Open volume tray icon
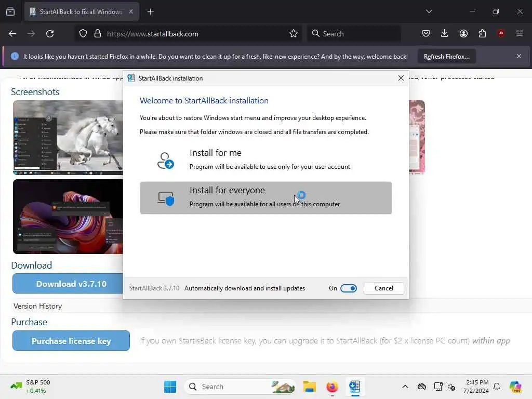 [x=451, y=387]
